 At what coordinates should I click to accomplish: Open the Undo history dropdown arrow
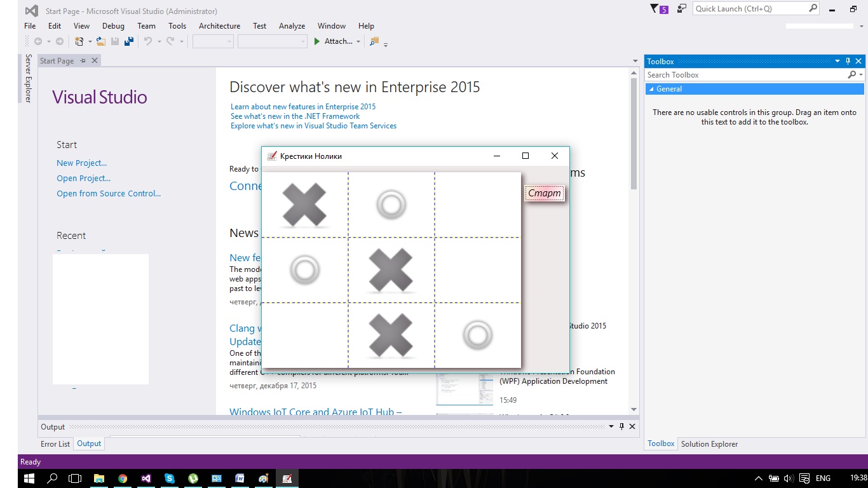pyautogui.click(x=158, y=41)
